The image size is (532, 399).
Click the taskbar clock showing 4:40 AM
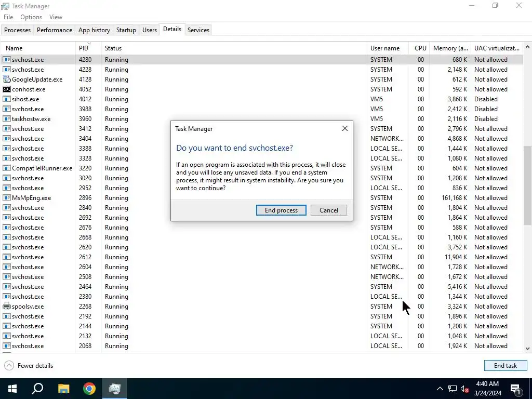487,389
